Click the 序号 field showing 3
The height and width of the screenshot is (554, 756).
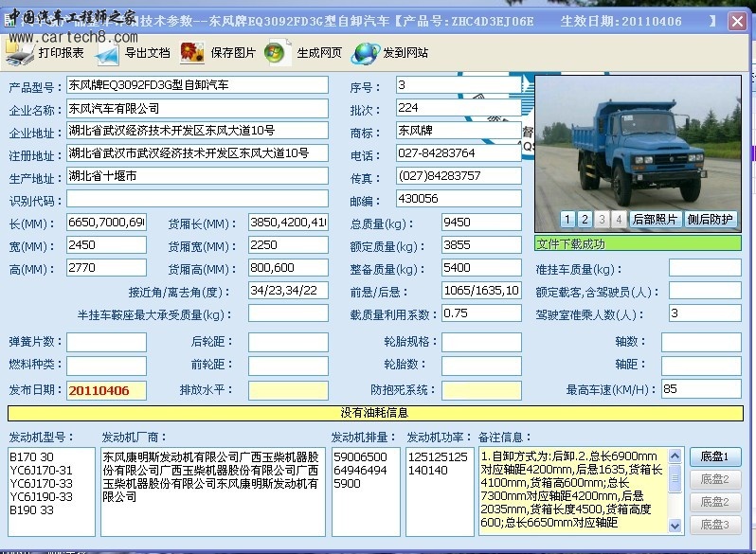tap(459, 85)
